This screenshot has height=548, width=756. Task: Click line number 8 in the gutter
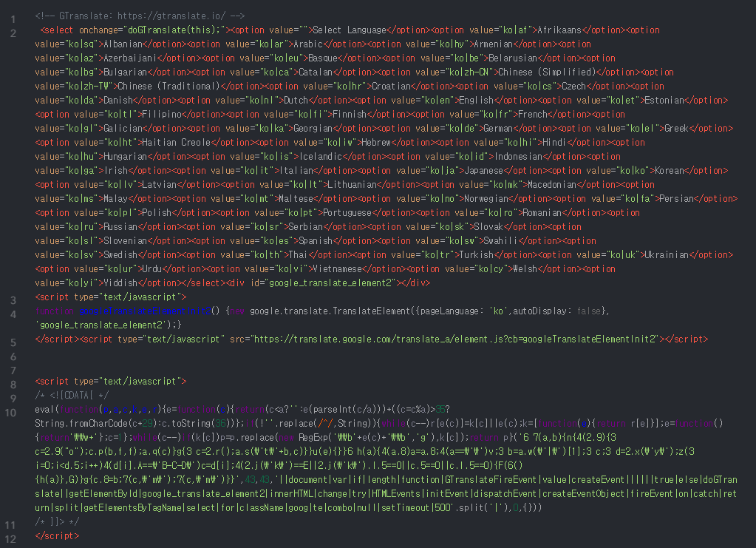click(x=13, y=385)
